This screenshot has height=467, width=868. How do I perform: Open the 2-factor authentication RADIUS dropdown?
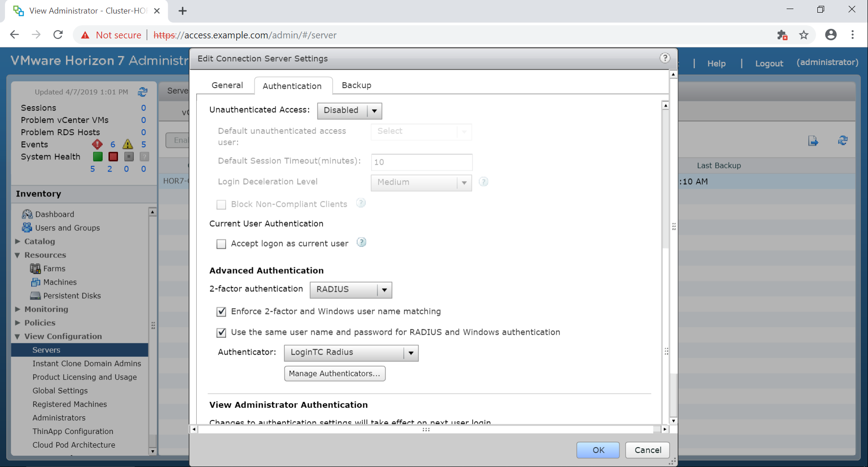pyautogui.click(x=351, y=290)
